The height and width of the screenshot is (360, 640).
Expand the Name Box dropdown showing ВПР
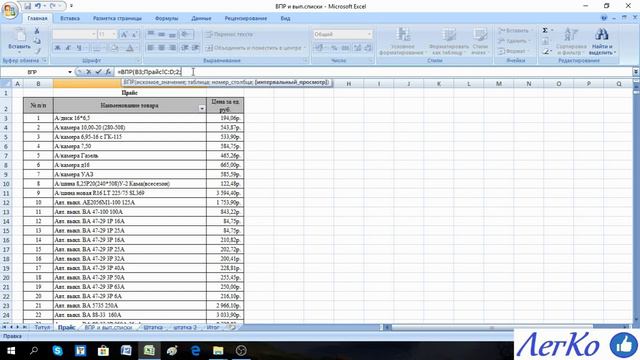click(70, 72)
